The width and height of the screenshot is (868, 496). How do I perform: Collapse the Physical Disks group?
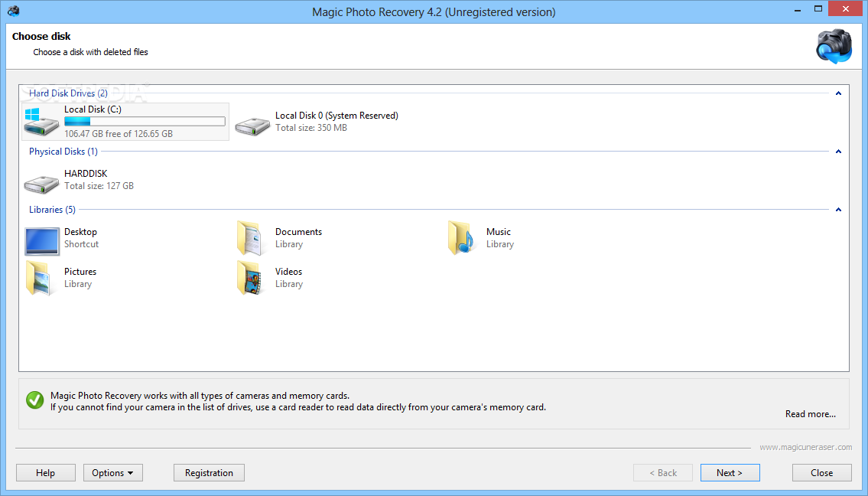point(838,152)
